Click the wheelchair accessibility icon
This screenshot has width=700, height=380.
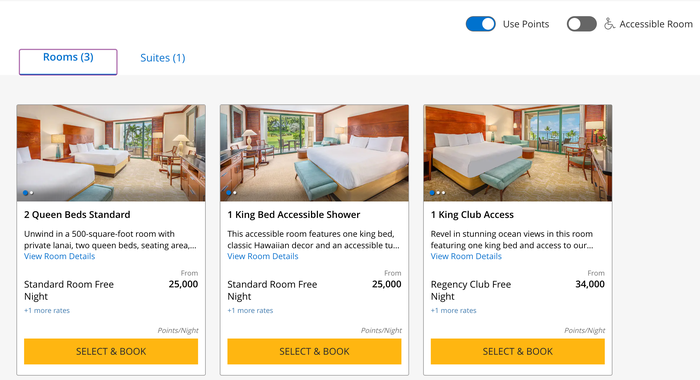click(609, 24)
